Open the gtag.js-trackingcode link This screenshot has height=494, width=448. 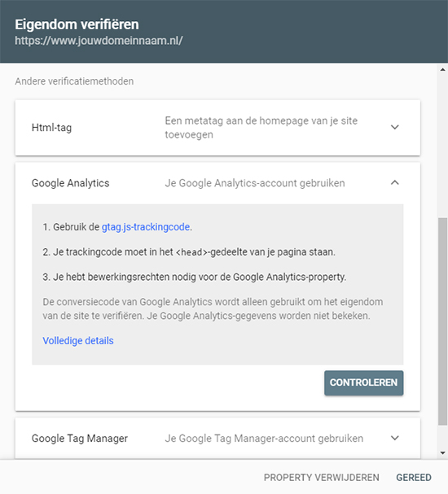(146, 227)
